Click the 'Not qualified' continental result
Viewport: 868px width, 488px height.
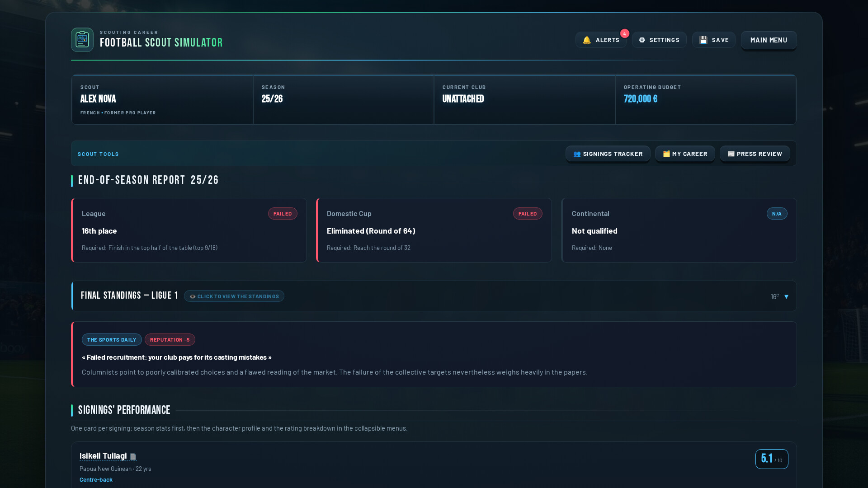pyautogui.click(x=594, y=231)
